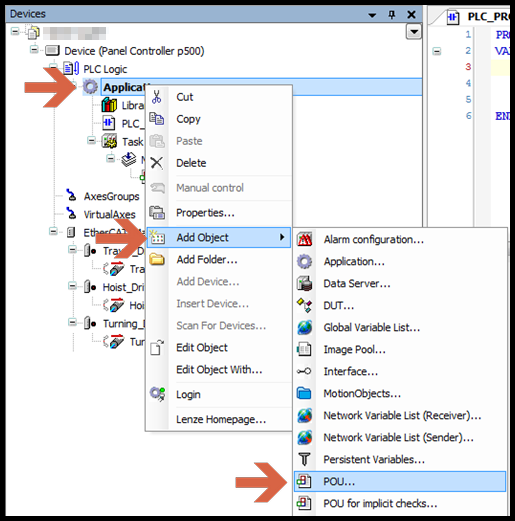Open the dropdown button below panel header

(x=414, y=32)
